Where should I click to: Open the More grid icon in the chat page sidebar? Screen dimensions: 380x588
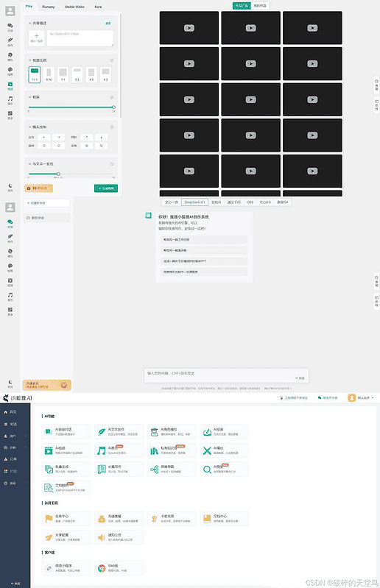10,311
